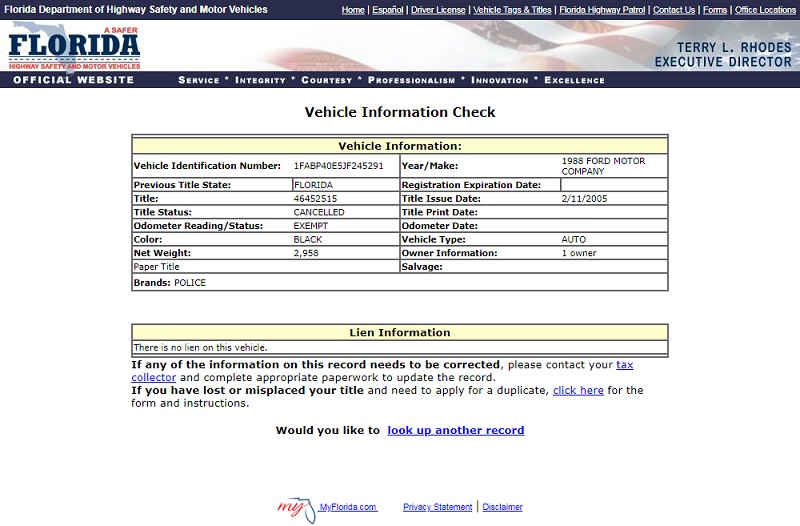This screenshot has height=526, width=800.
Task: Click the empty Registration Expiration Date field
Action: (613, 185)
